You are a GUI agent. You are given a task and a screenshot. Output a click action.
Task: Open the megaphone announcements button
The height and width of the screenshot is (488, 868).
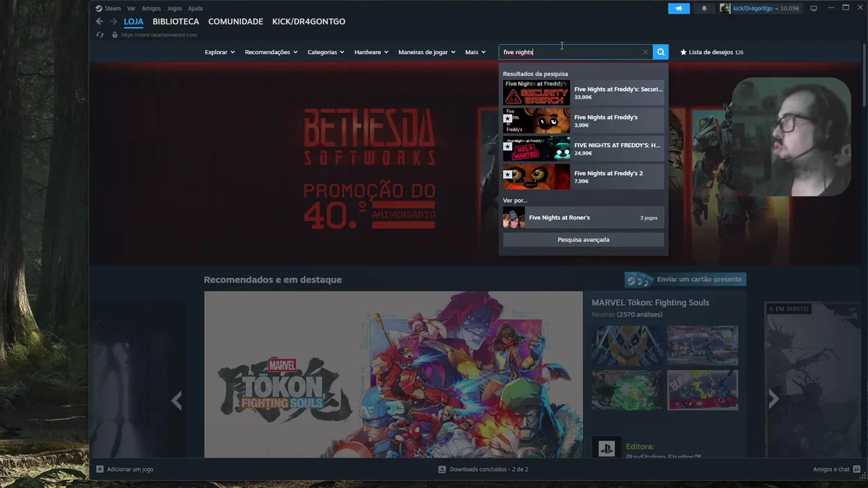click(x=679, y=8)
